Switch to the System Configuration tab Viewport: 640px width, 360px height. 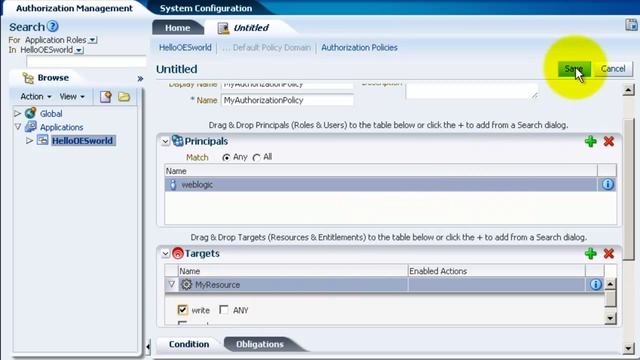[x=206, y=8]
